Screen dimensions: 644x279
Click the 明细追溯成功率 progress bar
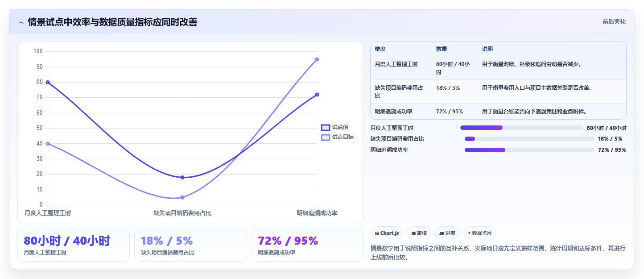(529, 150)
